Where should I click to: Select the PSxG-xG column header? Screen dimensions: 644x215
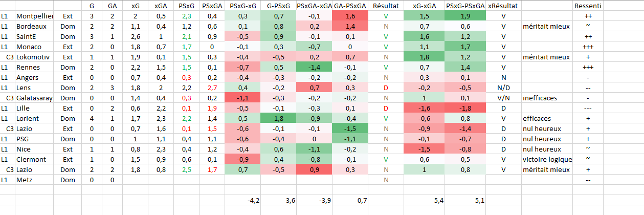point(243,6)
